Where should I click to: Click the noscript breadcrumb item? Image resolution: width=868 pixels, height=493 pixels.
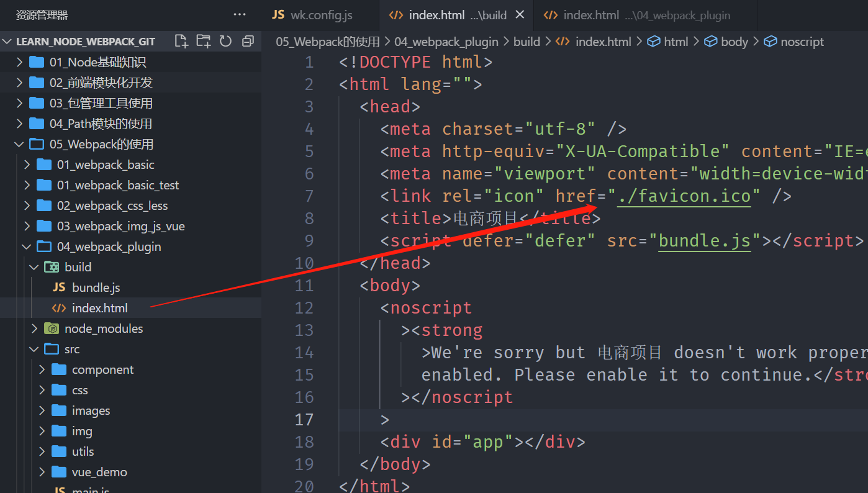[802, 42]
